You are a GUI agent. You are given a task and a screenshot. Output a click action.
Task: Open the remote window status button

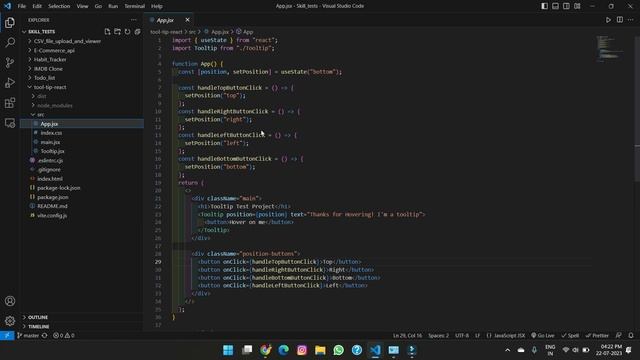(7, 336)
